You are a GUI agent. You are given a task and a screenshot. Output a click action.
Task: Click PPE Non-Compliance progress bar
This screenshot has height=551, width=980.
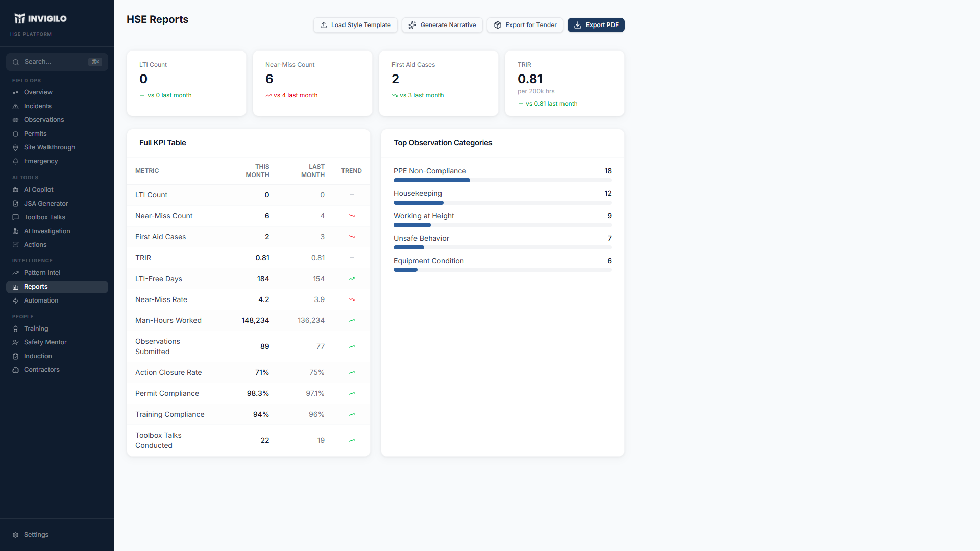click(x=503, y=180)
